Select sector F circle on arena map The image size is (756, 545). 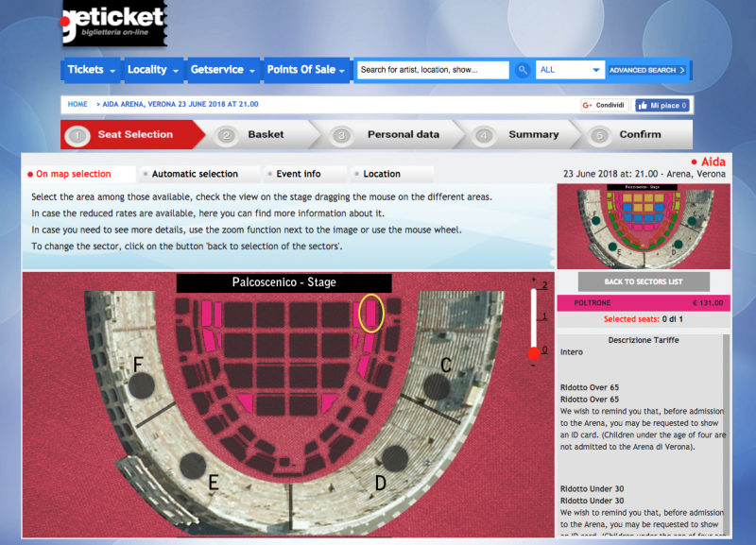point(142,385)
